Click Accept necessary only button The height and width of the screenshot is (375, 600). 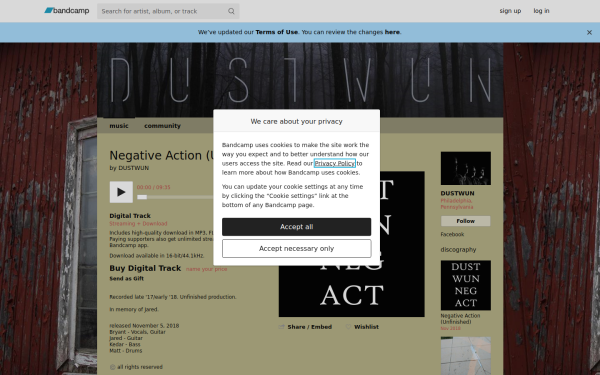point(296,249)
